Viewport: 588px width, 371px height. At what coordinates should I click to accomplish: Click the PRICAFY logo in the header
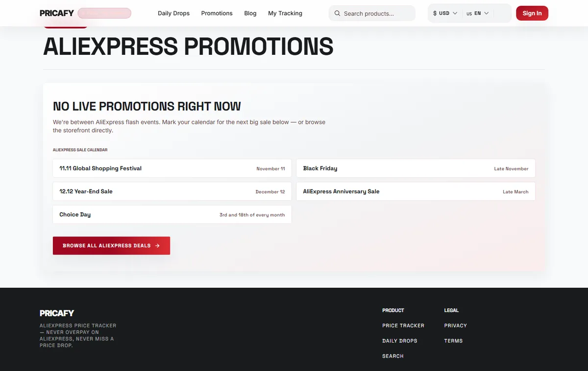tap(57, 13)
